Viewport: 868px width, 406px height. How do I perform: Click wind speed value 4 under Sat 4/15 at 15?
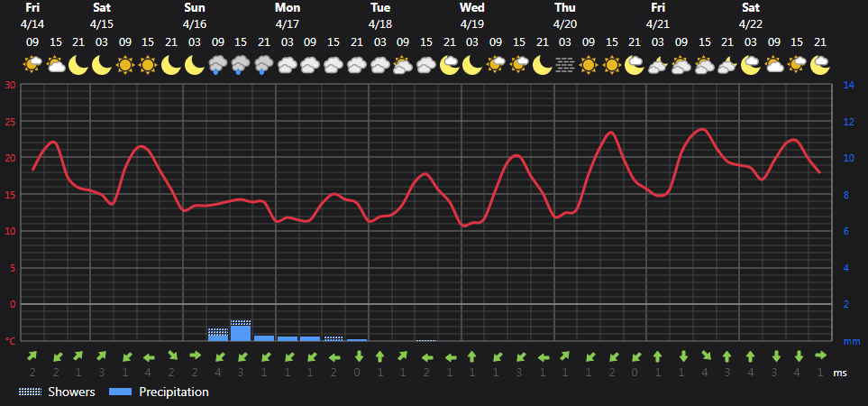click(148, 373)
